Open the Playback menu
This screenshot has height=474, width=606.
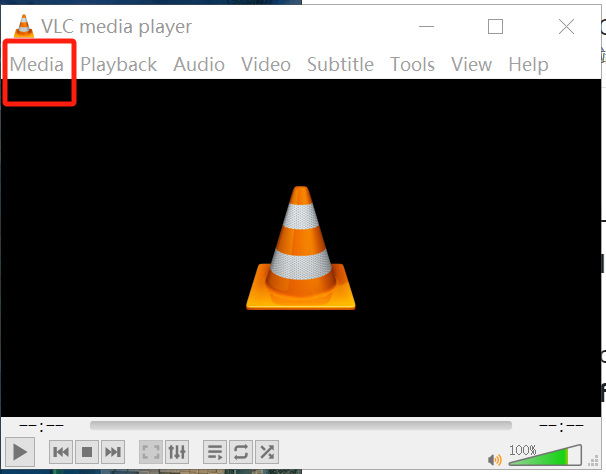click(119, 64)
